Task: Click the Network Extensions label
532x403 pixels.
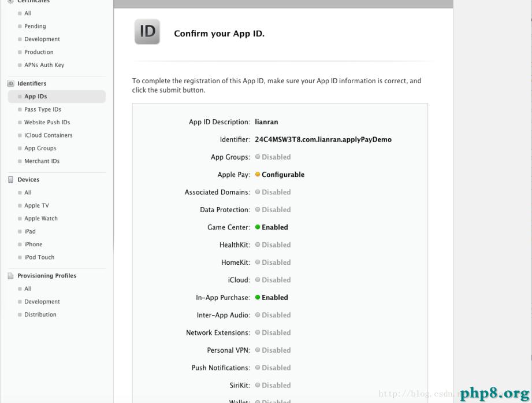Action: click(218, 332)
